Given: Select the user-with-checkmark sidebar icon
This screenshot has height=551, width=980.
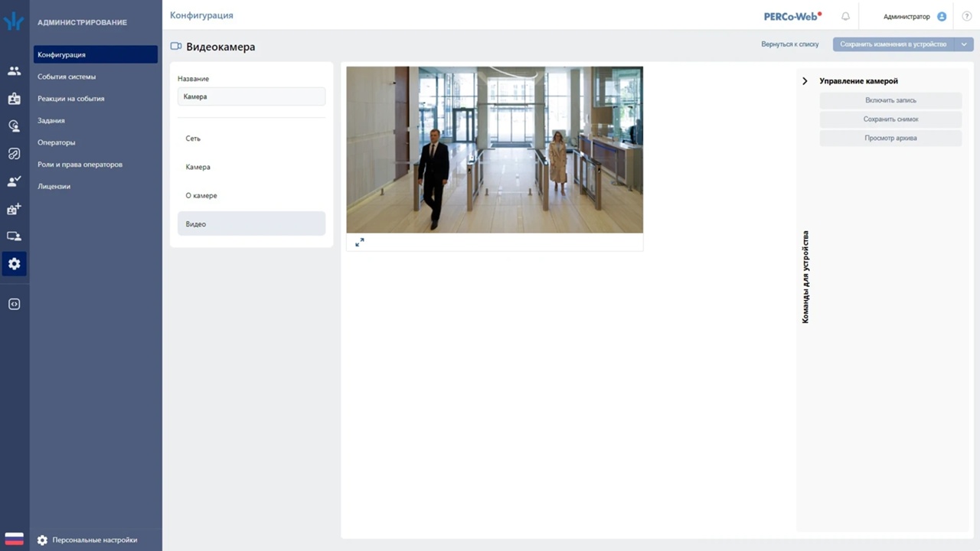Looking at the screenshot, I should coord(14,181).
